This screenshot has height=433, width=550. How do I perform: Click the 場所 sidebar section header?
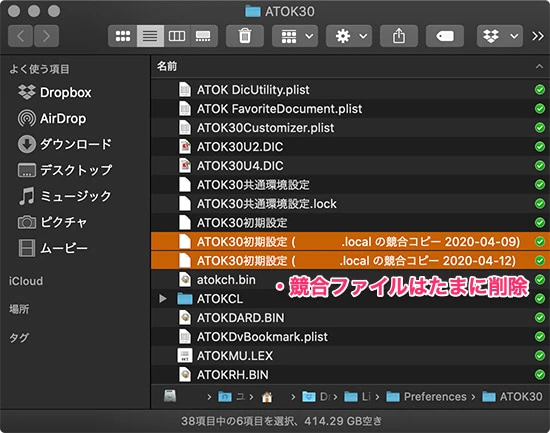[19, 309]
